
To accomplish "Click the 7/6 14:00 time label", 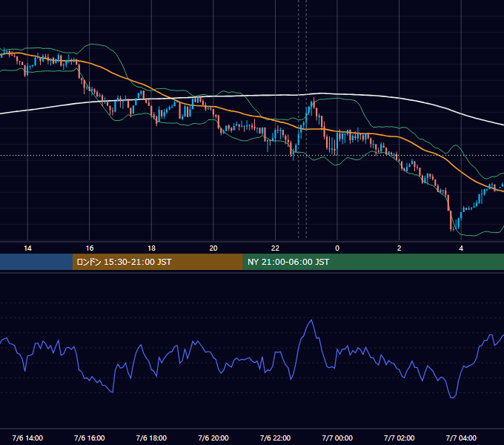I will tap(27, 438).
